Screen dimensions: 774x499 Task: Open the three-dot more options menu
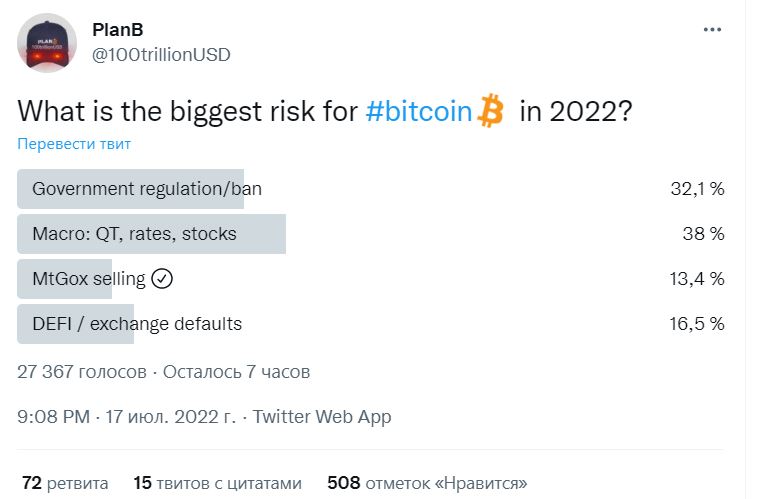pos(712,30)
